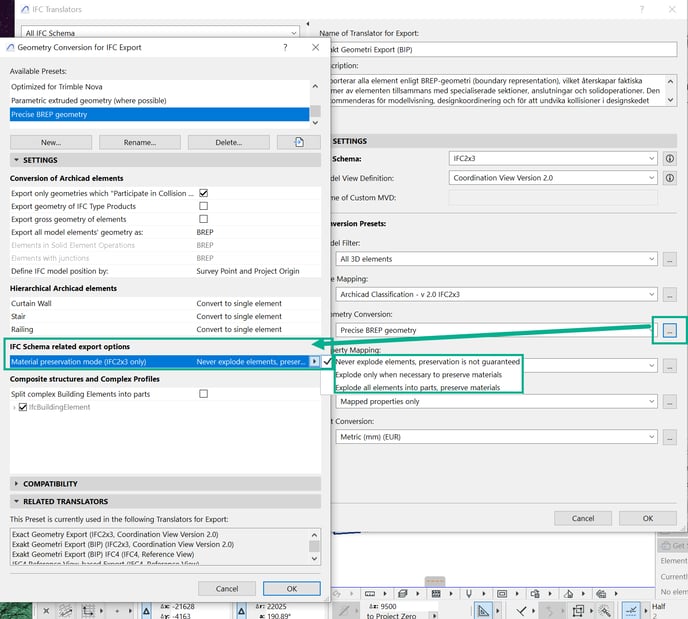Click the 3D box view icon in lower toolbar
The height and width of the screenshot is (619, 688).
pyautogui.click(x=402, y=594)
